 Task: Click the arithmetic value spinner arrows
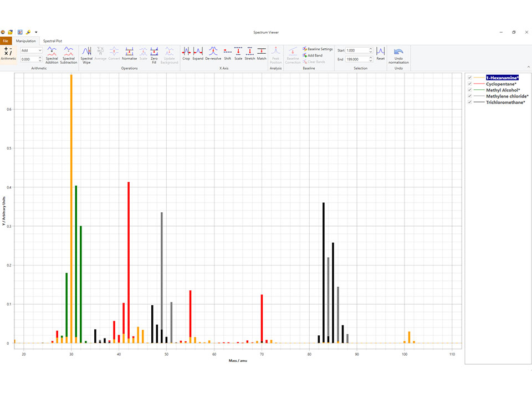point(40,59)
